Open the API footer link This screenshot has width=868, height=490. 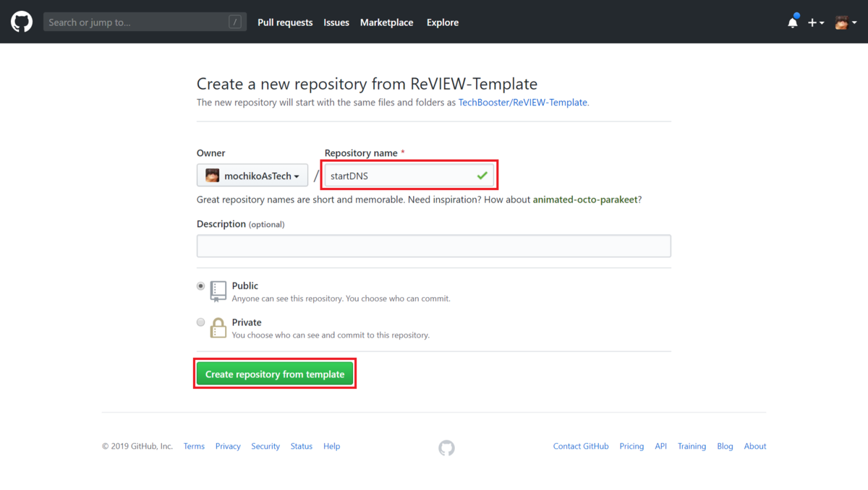point(661,447)
